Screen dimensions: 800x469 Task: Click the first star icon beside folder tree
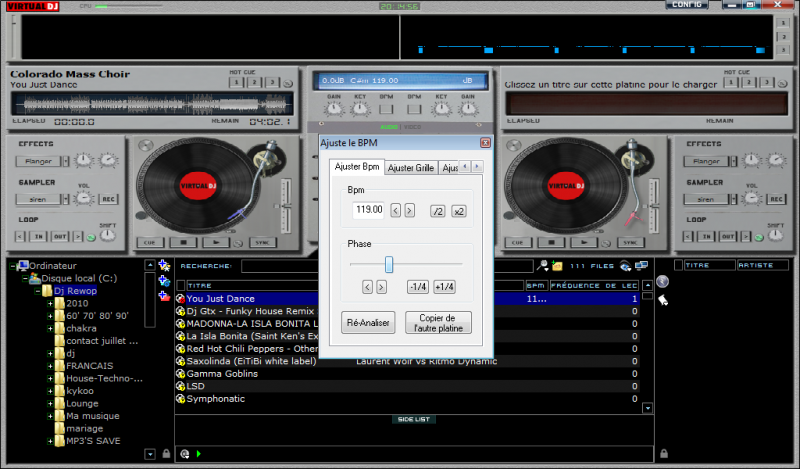pos(164,266)
